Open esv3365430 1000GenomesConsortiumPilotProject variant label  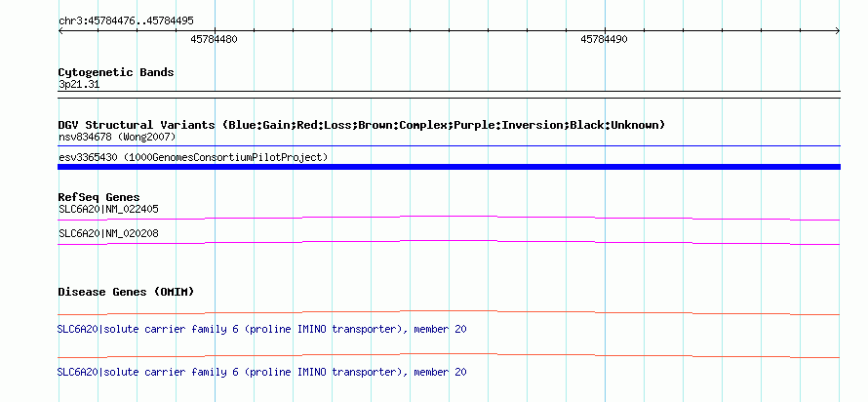pos(193,158)
